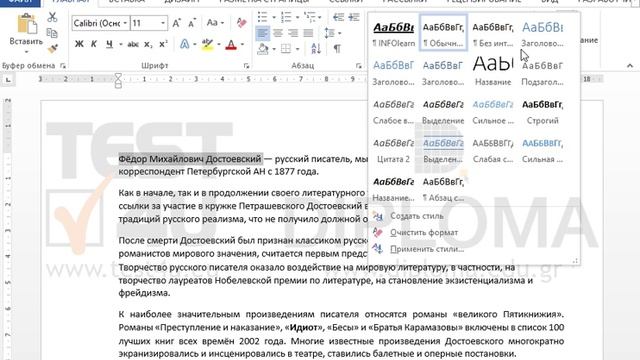Apply the Абзац с... style

click(x=443, y=188)
